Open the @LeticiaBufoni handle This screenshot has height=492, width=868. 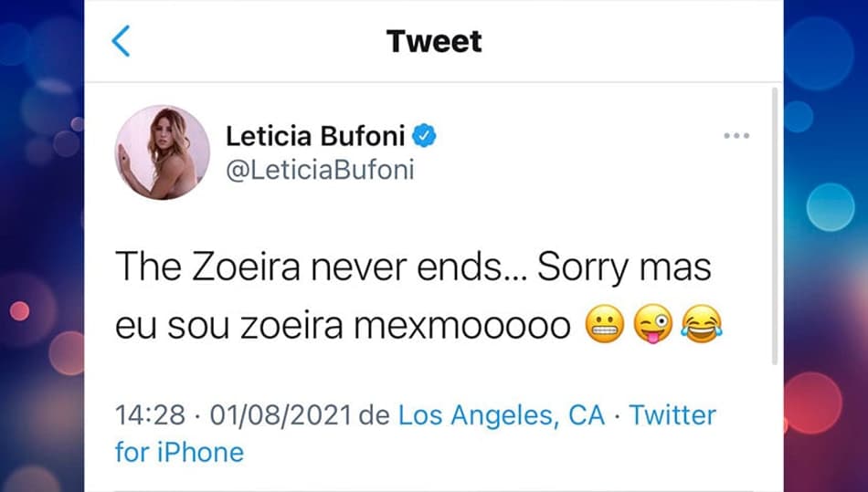320,170
